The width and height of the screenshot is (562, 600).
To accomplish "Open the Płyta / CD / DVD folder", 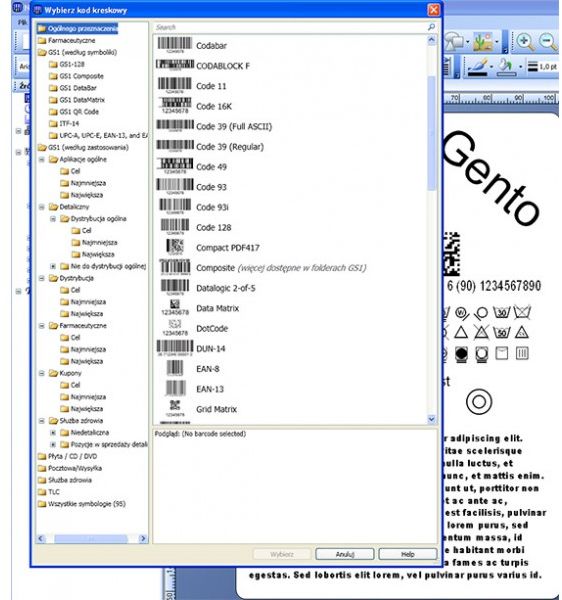I will (x=67, y=456).
